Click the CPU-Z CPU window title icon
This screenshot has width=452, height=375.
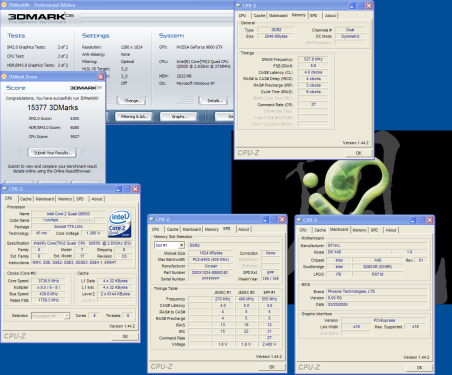(5, 189)
